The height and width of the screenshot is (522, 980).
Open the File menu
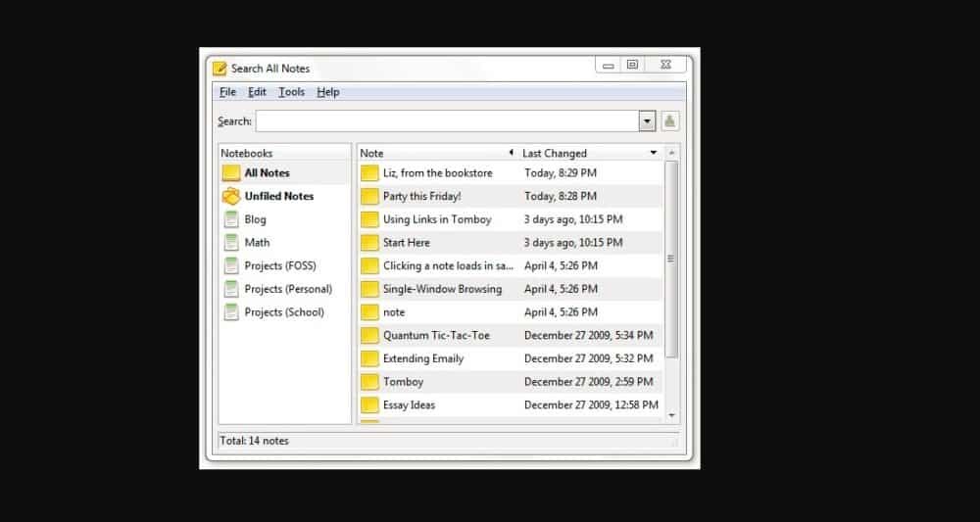tap(227, 92)
